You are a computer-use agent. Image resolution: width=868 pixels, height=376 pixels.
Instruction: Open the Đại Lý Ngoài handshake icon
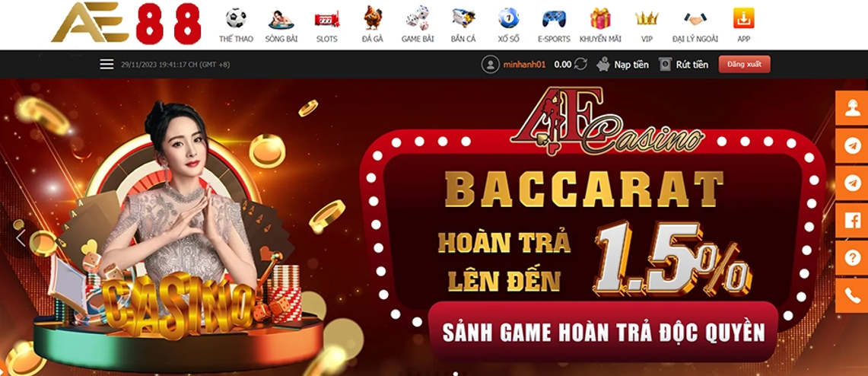tap(695, 19)
